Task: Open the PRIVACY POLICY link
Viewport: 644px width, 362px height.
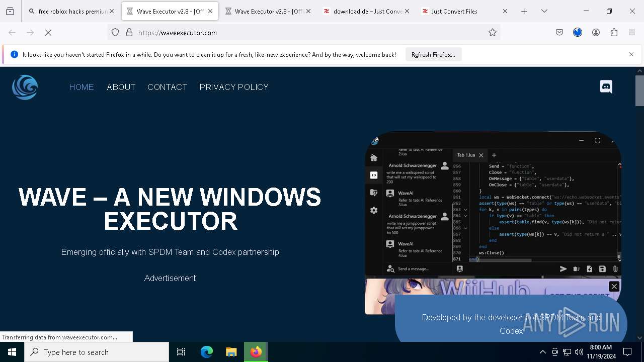Action: point(234,87)
